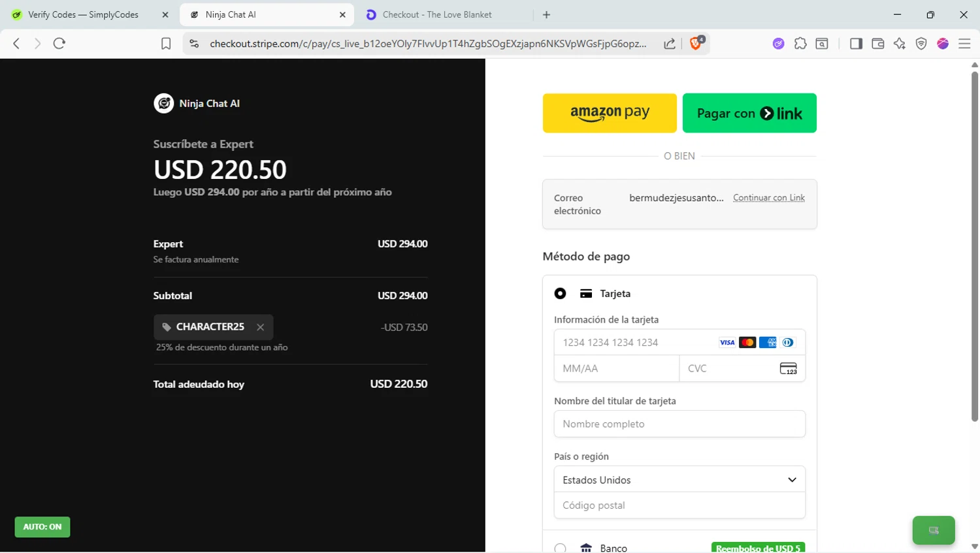Viewport: 980px width, 553px height.
Task: Click the Ninja Chat AI logo
Action: (163, 103)
